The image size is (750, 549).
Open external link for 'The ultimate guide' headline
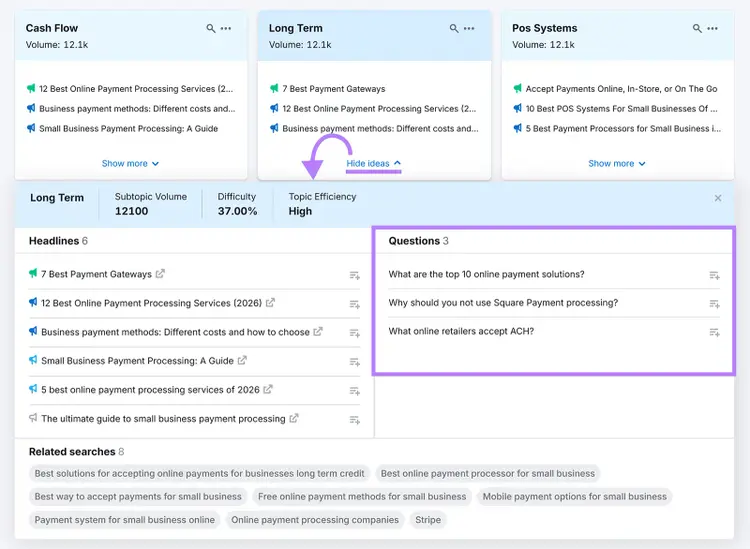coord(294,418)
